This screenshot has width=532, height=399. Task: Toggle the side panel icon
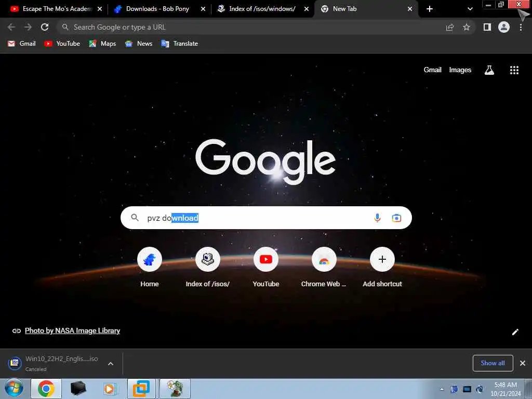click(487, 27)
